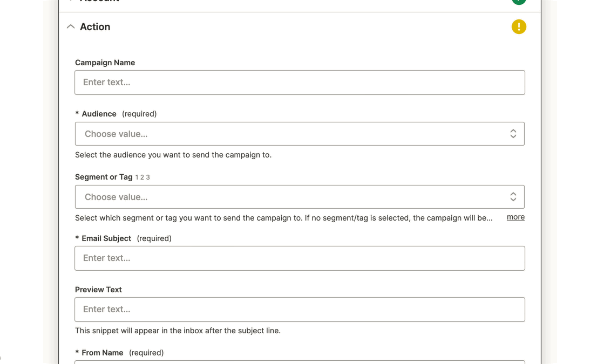The width and height of the screenshot is (597, 364).
Task: Click the Preview Text label
Action: tap(98, 290)
